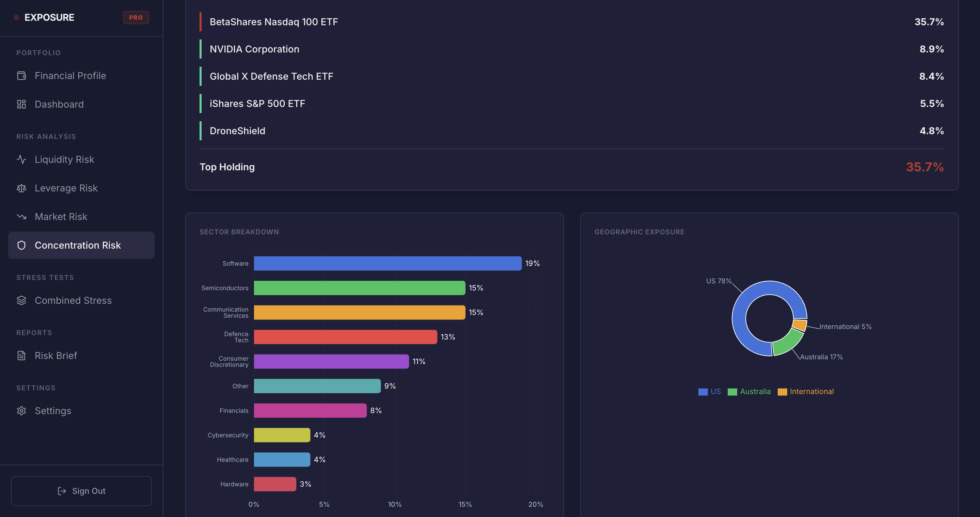Click the PRO badge
Screen dimensions: 980x517
pyautogui.click(x=136, y=17)
